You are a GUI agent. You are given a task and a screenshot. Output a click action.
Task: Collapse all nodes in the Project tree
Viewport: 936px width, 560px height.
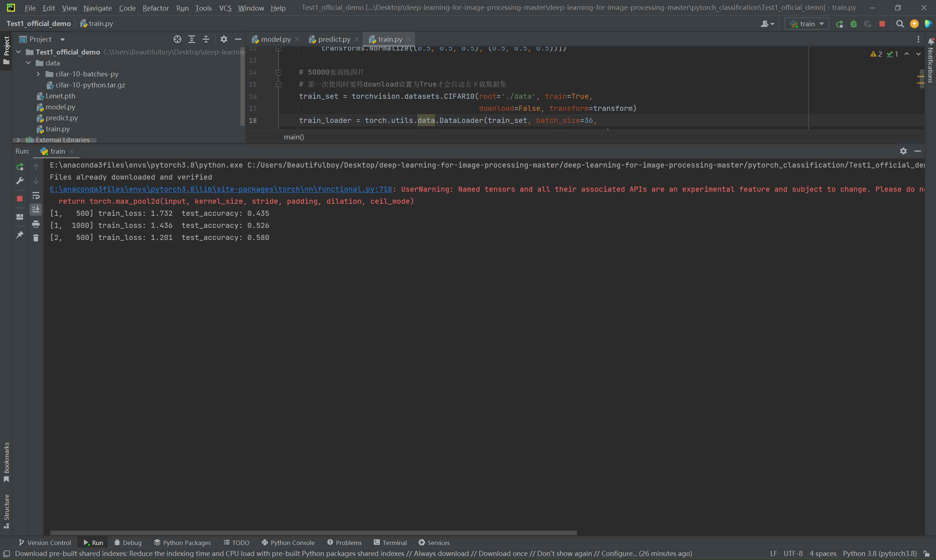tap(206, 39)
